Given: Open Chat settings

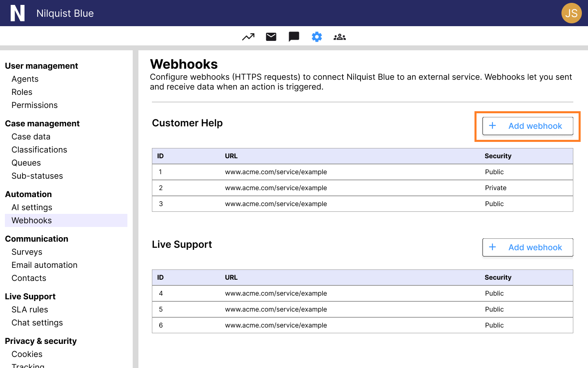Looking at the screenshot, I should coord(37,323).
